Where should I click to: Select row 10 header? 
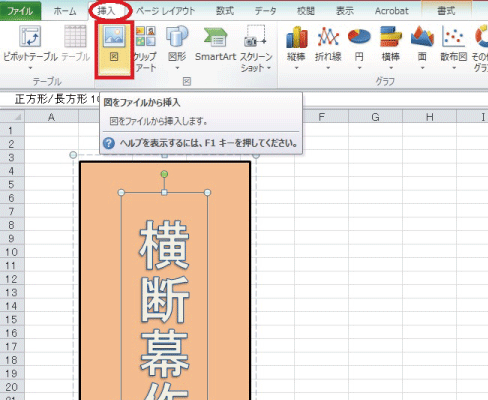12,252
